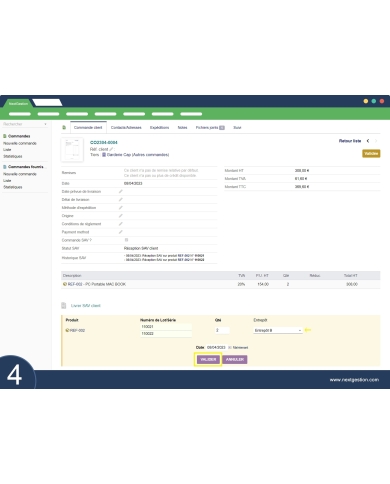Go to previous order with left chevron
Image resolution: width=390 pixels, height=484 pixels.
[x=368, y=141]
